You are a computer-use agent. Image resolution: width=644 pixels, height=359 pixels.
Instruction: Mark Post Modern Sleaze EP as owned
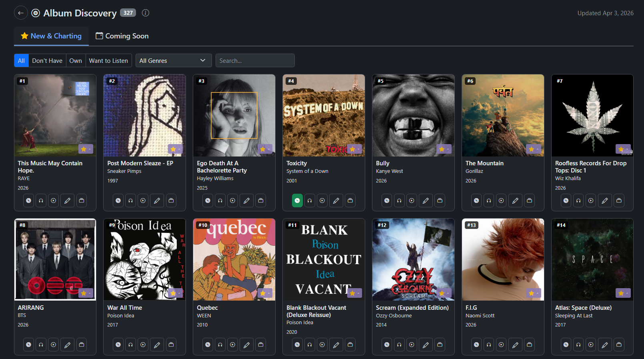click(118, 201)
